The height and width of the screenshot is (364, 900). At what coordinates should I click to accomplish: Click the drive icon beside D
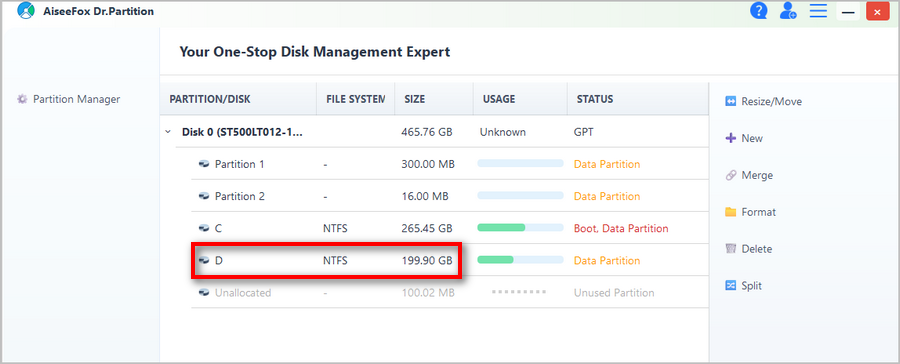tap(204, 261)
